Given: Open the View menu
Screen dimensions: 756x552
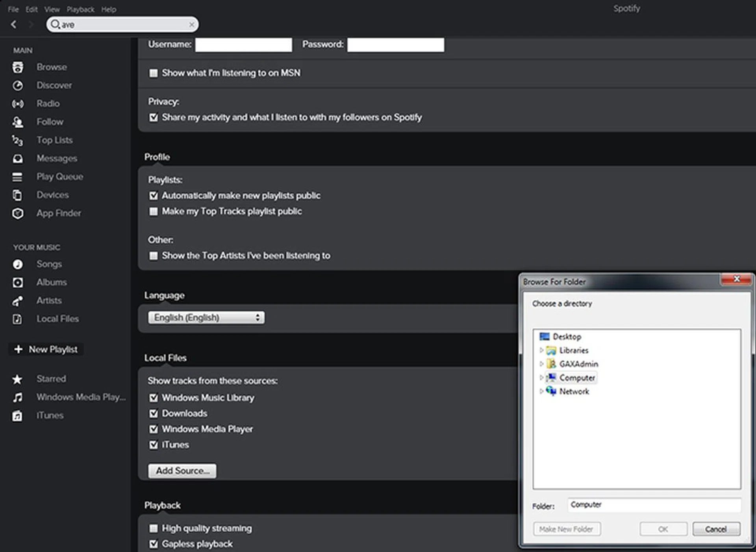Looking at the screenshot, I should coord(52,9).
